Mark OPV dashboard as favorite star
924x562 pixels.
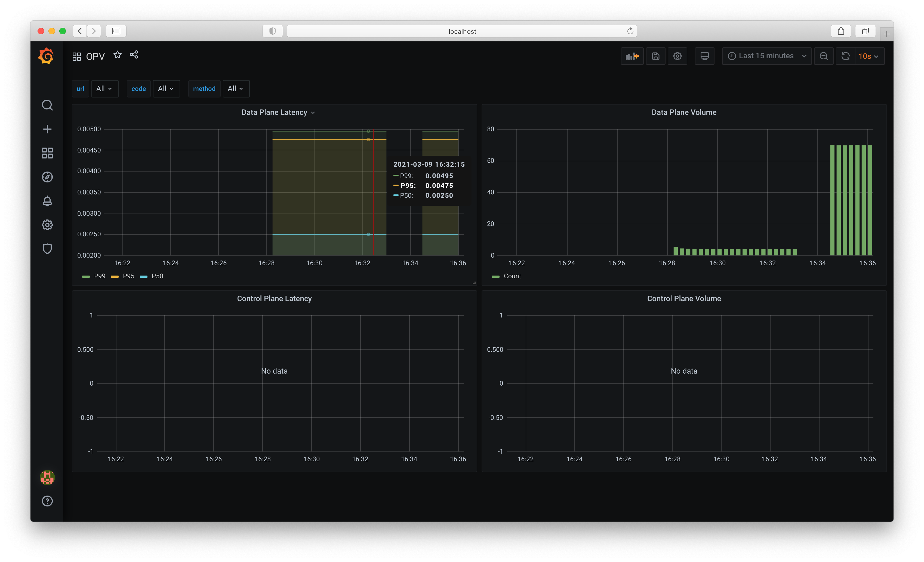(x=117, y=55)
